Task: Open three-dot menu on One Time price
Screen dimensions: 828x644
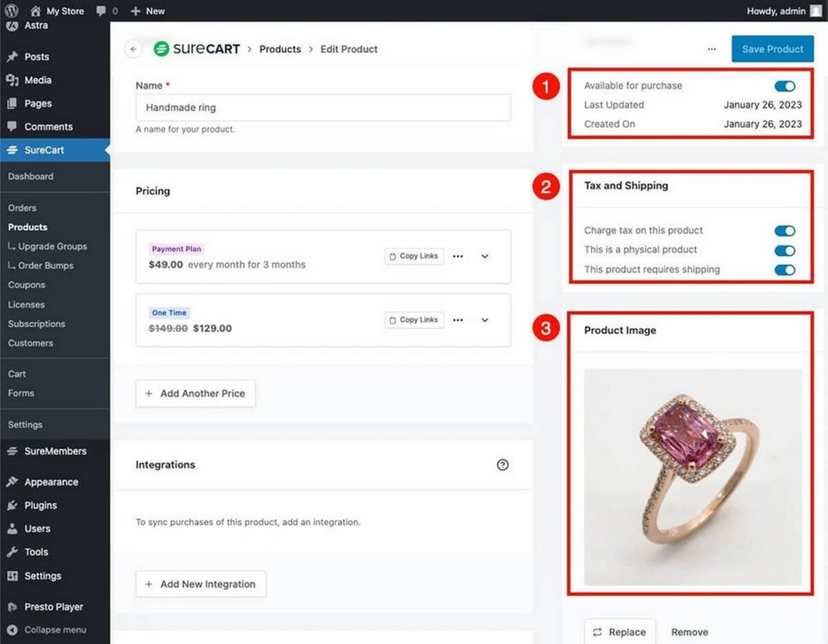Action: click(458, 320)
